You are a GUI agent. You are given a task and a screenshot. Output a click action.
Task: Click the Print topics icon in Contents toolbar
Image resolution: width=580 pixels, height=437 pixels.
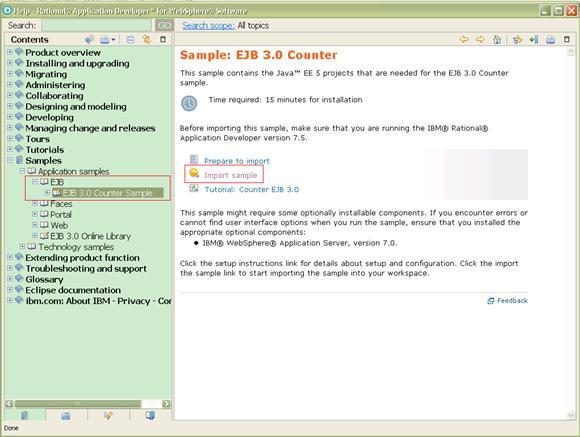105,39
